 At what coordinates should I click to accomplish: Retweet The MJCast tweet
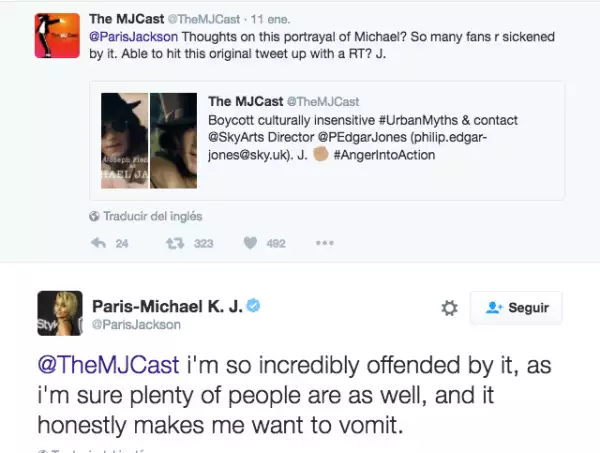click(x=175, y=242)
